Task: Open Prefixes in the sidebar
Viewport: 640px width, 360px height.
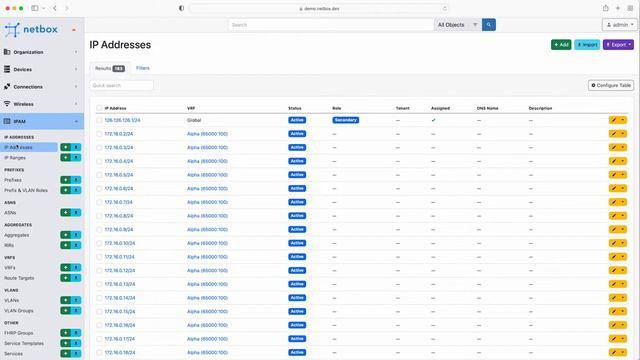Action: click(13, 180)
